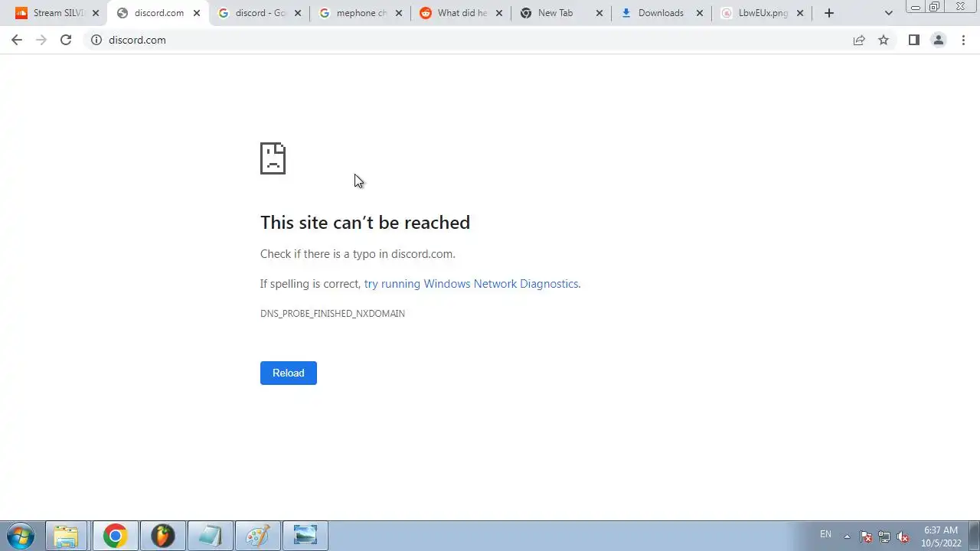Click the Show desktop strip
This screenshot has height=551, width=980.
[975, 536]
